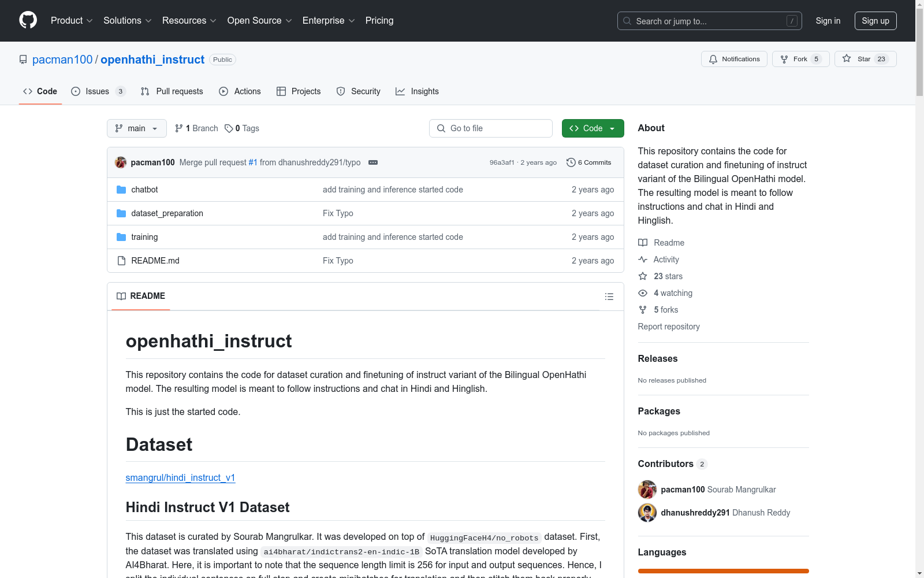Image resolution: width=924 pixels, height=578 pixels.
Task: View the 4 watching link
Action: pos(665,293)
